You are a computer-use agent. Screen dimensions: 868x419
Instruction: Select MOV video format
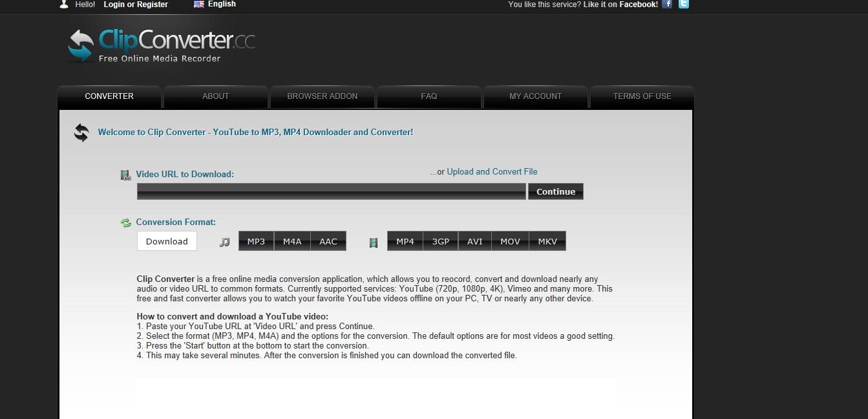[x=510, y=241]
